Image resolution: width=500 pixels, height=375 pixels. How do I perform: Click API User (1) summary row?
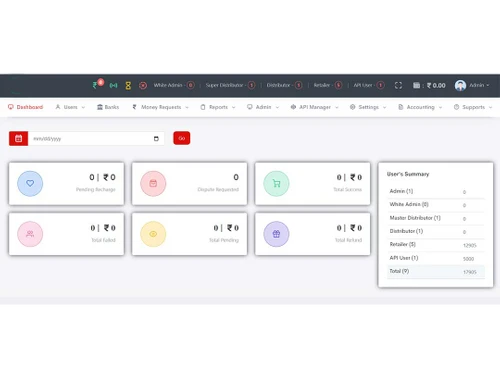click(436, 258)
